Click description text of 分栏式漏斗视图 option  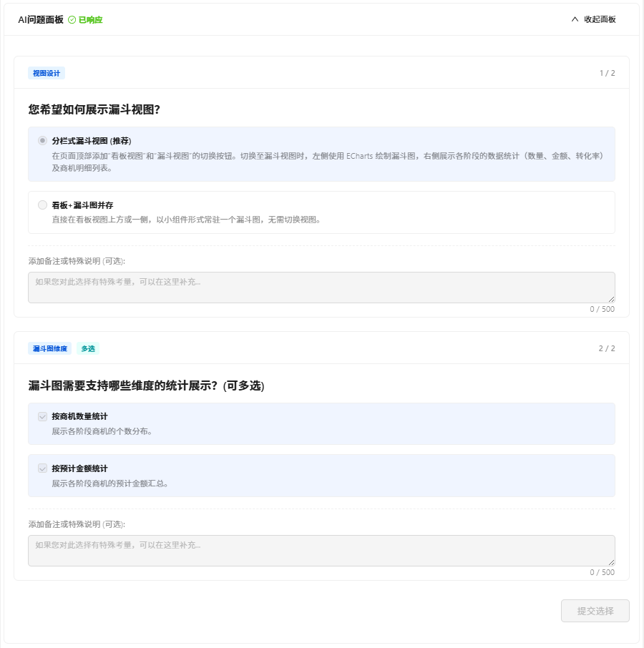coord(328,162)
